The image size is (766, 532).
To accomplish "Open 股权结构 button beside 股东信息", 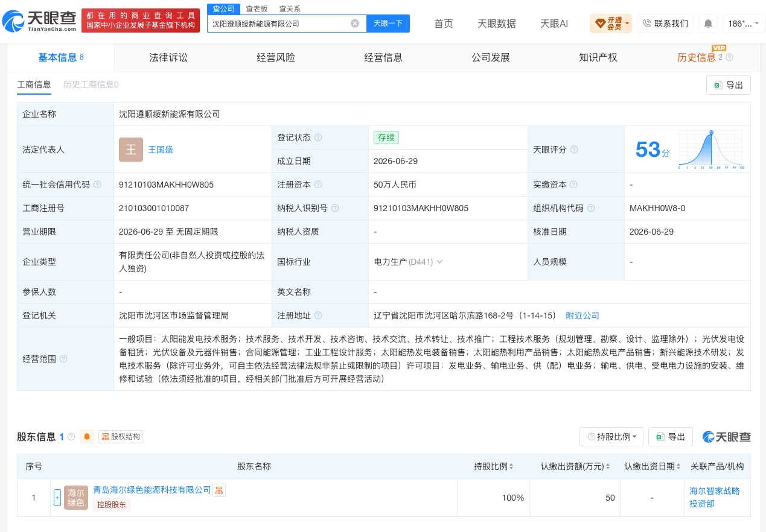I will (121, 437).
